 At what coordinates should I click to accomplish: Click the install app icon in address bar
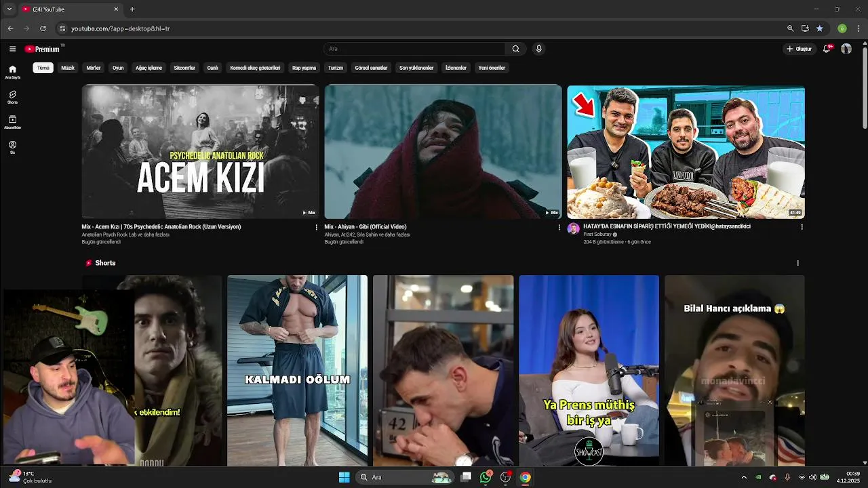(805, 28)
